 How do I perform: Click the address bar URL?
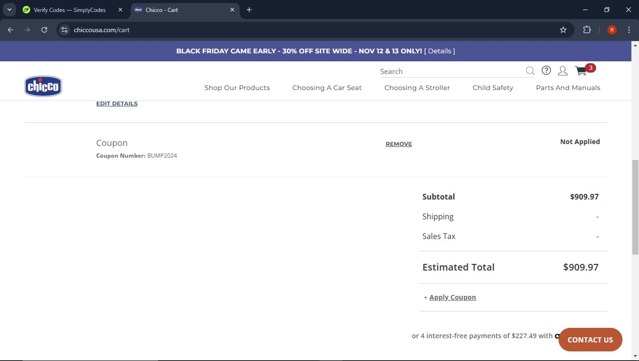[x=101, y=30]
